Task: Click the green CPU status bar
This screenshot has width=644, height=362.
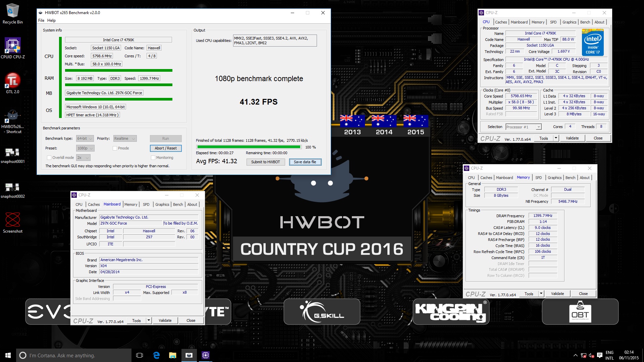Action: [119, 70]
